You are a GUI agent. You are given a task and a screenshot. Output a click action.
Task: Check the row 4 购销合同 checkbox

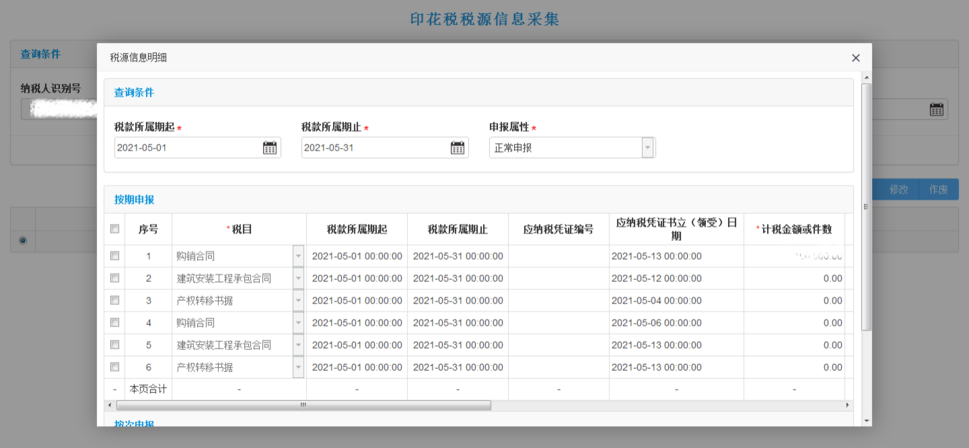coord(114,323)
